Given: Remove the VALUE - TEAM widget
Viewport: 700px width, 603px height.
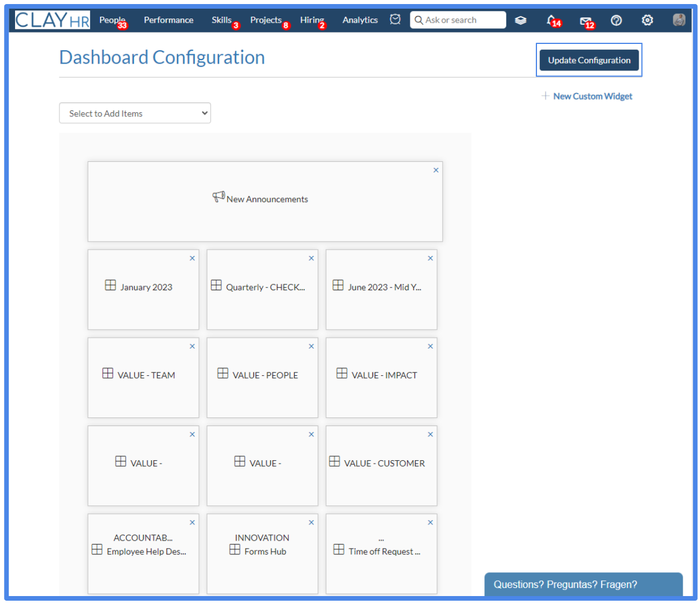Looking at the screenshot, I should point(192,346).
